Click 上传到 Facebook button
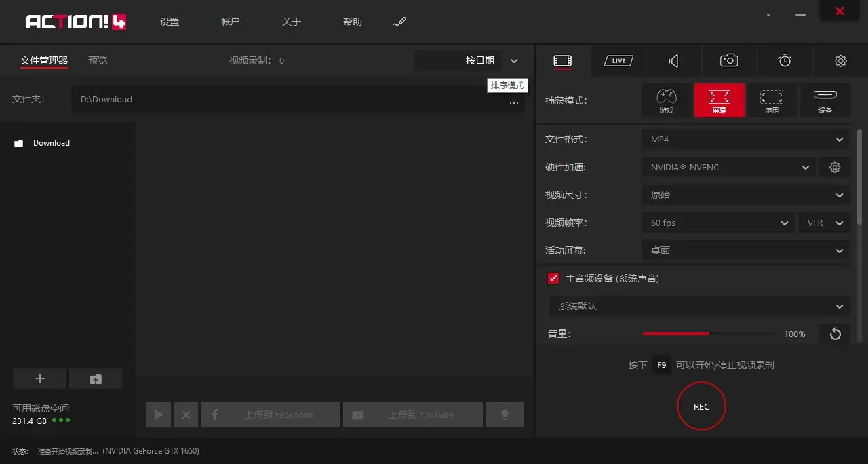Viewport: 868px width, 464px height. coord(271,414)
